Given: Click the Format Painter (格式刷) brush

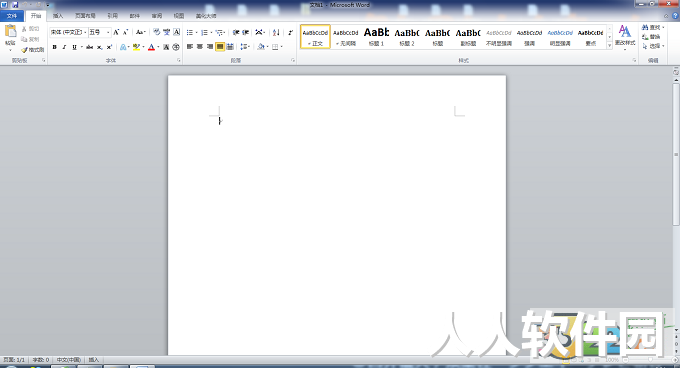Looking at the screenshot, I should [x=25, y=50].
